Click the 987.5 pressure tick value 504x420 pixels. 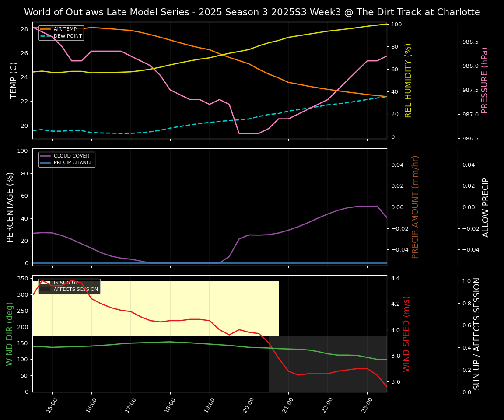[x=470, y=90]
